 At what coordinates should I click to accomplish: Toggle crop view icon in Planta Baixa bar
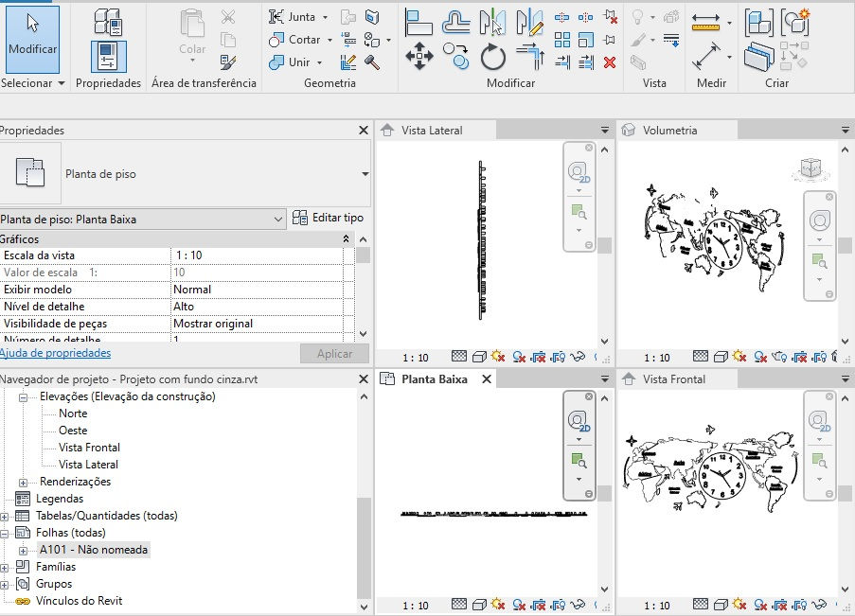(538, 605)
